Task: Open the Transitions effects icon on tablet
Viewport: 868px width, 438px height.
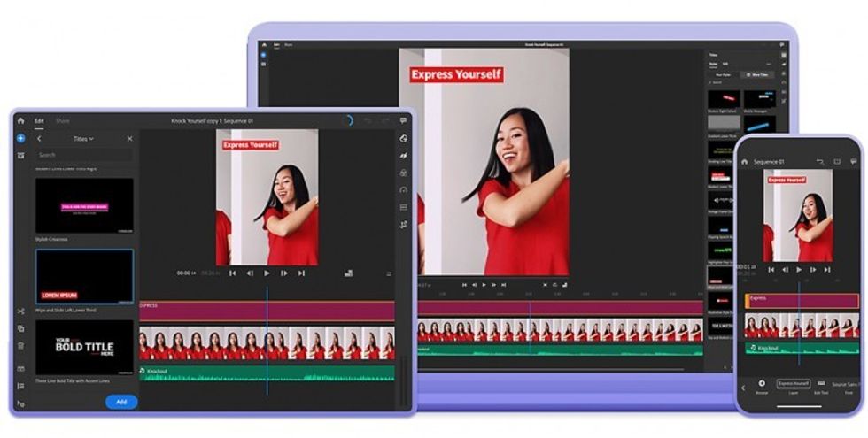Action: 404,156
